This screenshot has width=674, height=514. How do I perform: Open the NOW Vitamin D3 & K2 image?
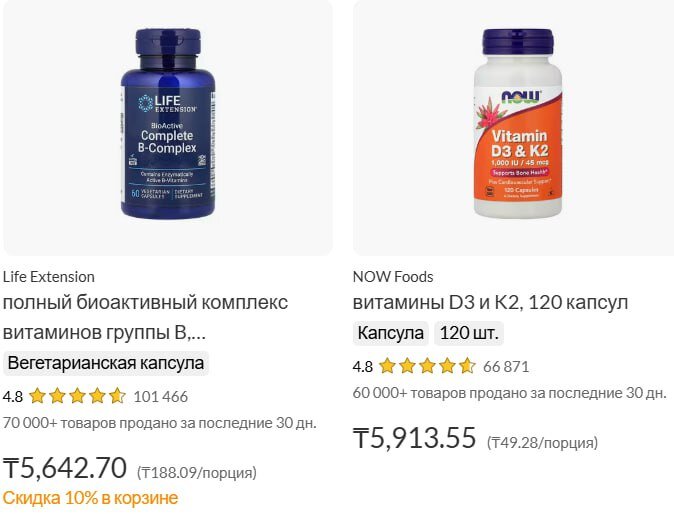pos(517,126)
